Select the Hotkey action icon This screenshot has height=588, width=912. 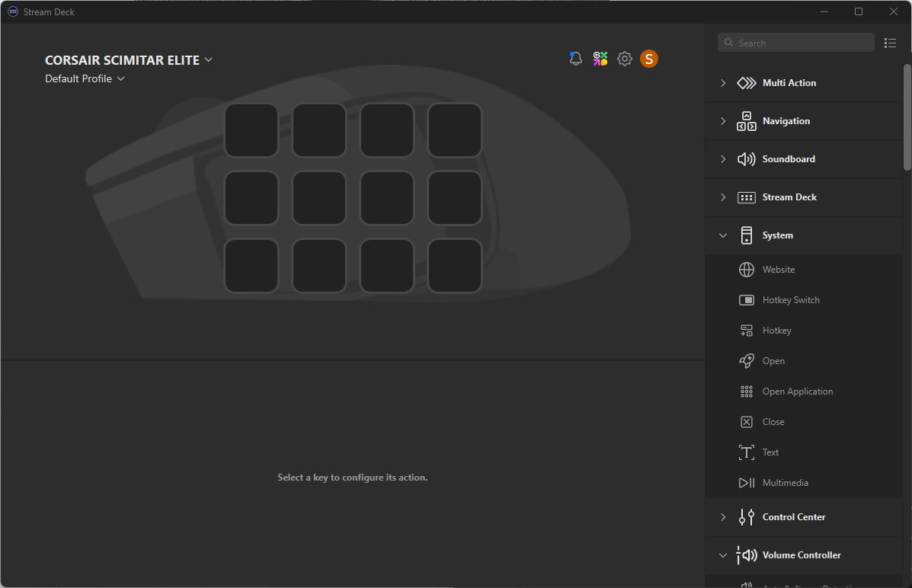click(x=747, y=331)
